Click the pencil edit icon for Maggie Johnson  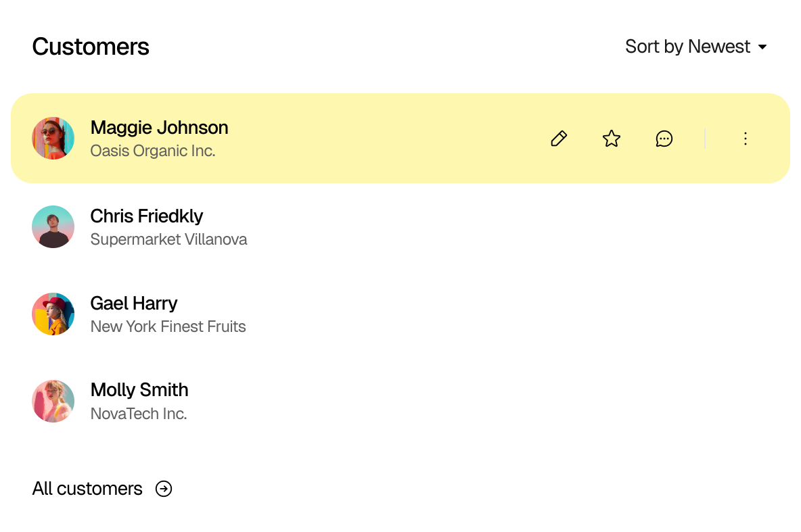click(558, 138)
